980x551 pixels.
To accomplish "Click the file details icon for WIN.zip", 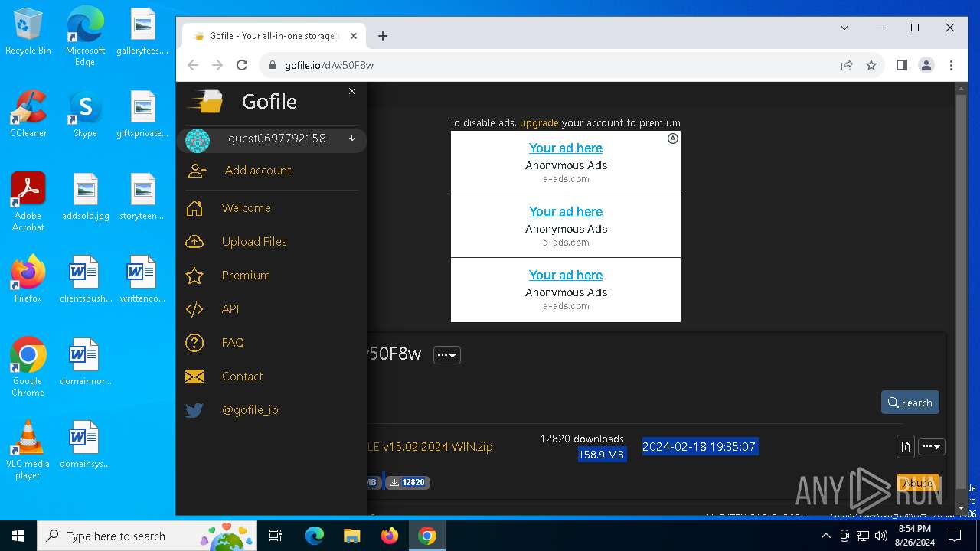I will pos(906,447).
